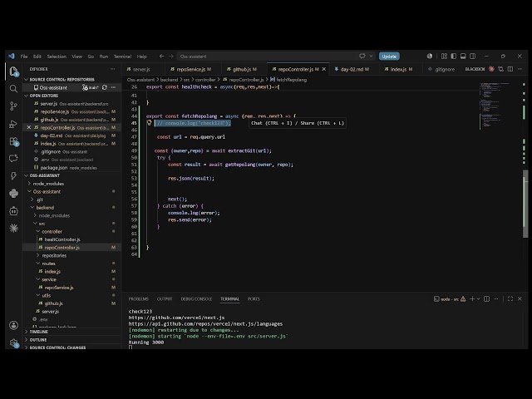
Task: Toggle primary sidebar visibility
Action: [454, 57]
